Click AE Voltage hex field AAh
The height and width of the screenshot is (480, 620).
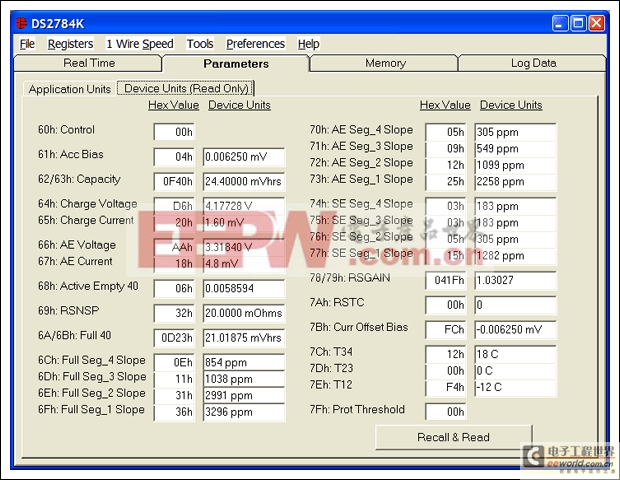(x=174, y=247)
